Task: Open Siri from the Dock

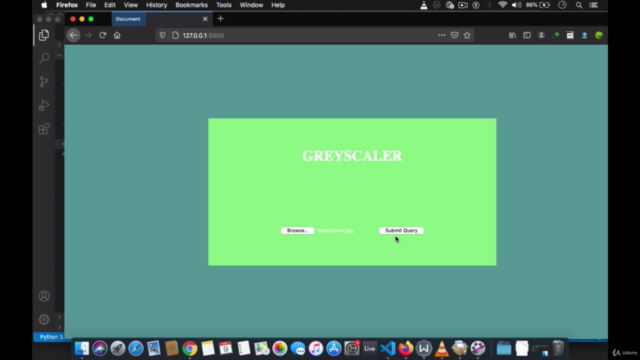Action: tap(100, 349)
